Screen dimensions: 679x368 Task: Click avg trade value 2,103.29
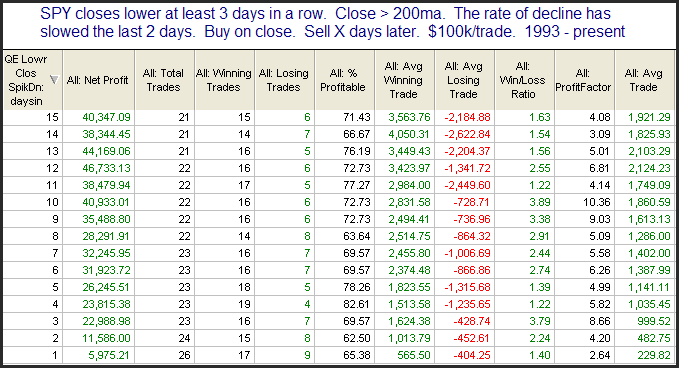[x=650, y=151]
